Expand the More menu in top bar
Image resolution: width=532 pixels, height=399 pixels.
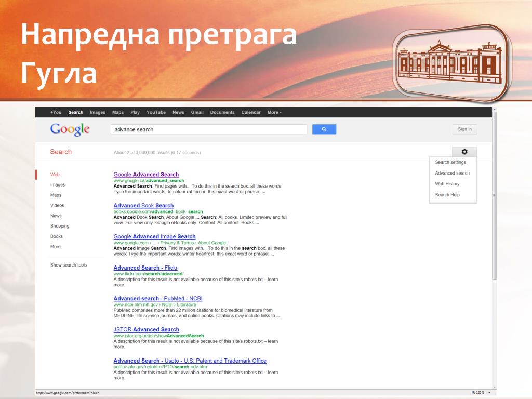274,112
